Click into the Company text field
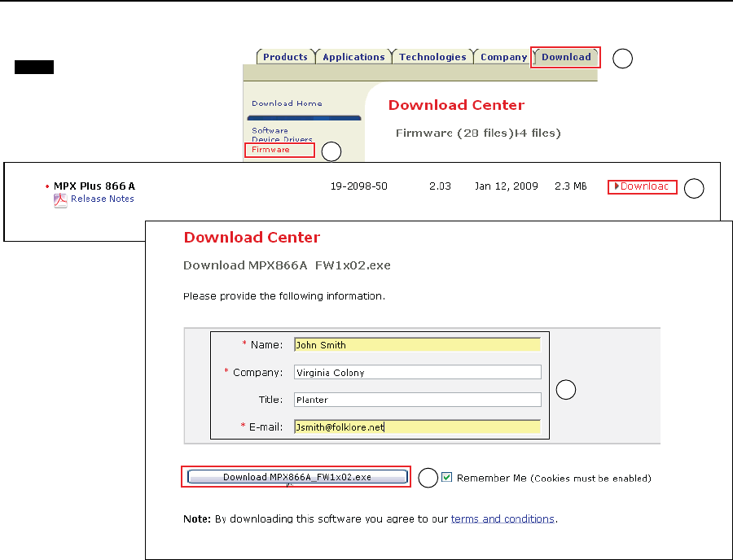This screenshot has height=560, width=733. tap(417, 372)
